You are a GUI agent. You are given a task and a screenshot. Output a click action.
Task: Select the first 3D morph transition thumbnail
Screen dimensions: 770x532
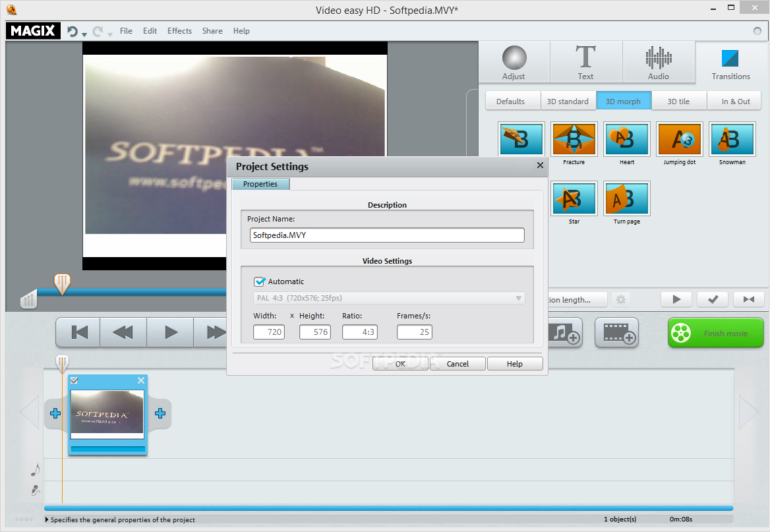[x=521, y=139]
